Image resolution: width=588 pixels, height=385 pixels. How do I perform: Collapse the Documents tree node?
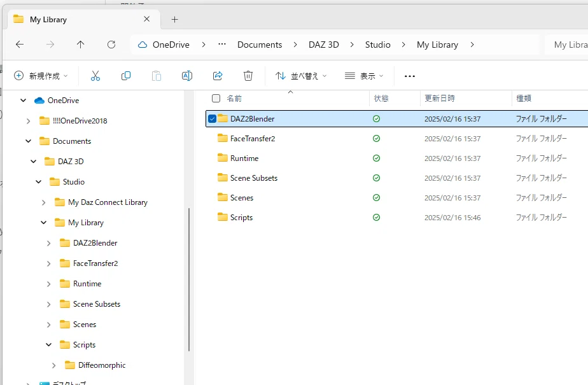coord(28,141)
